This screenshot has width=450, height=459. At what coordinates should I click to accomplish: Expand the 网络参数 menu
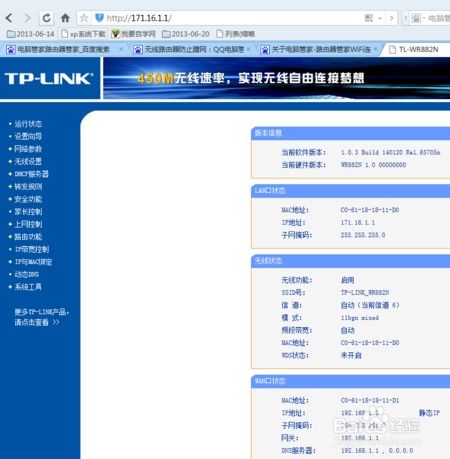pos(28,149)
